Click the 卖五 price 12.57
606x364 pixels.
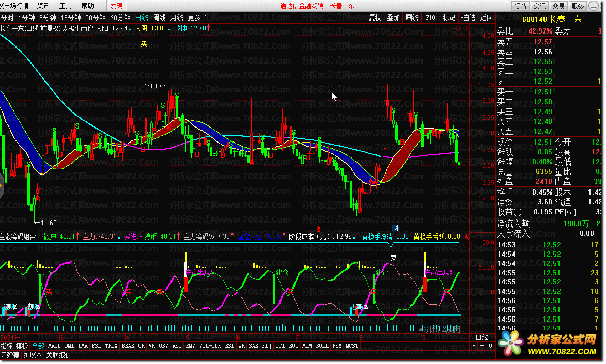tap(542, 42)
